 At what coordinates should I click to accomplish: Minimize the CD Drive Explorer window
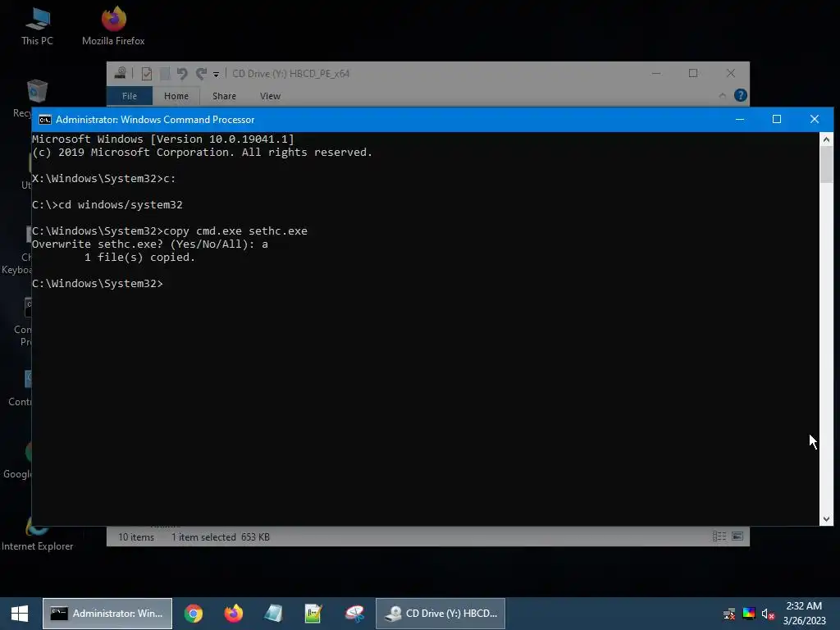point(656,73)
